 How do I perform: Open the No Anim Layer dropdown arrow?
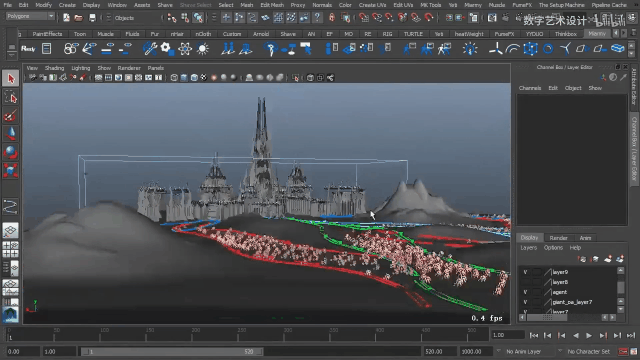499,351
